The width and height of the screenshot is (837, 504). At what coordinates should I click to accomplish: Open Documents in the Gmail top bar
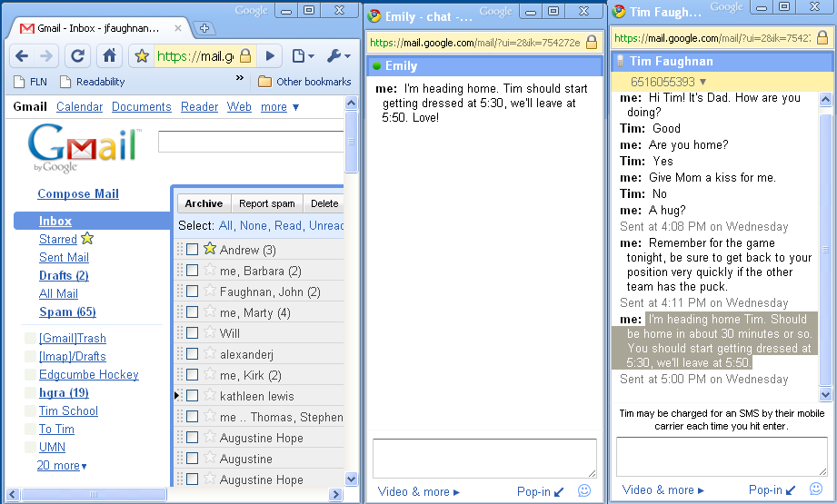(x=142, y=106)
